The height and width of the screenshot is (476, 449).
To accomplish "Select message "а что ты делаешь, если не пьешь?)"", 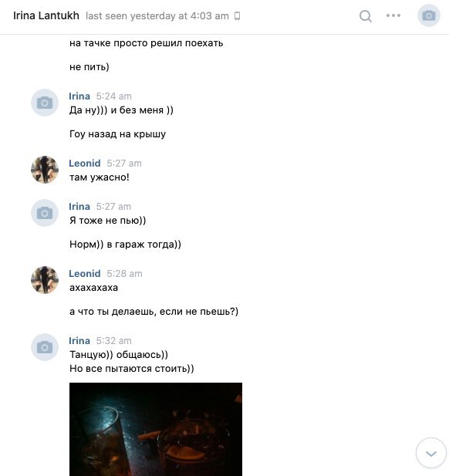I will [154, 312].
